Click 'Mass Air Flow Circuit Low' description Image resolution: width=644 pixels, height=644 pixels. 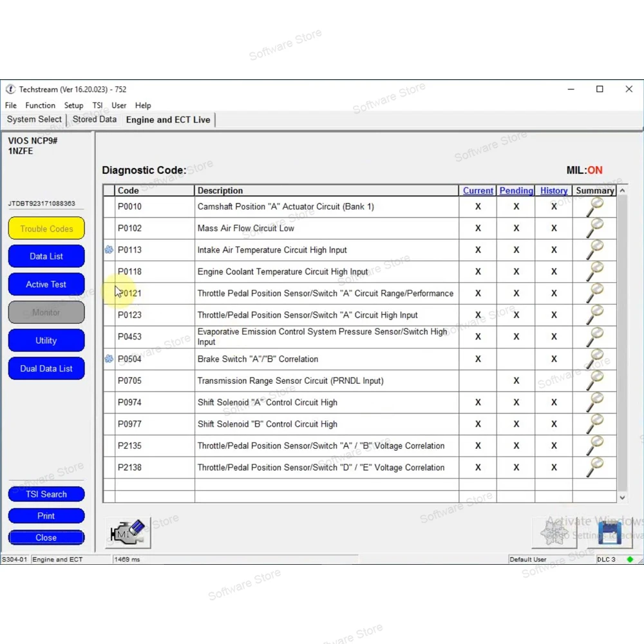pyautogui.click(x=245, y=229)
